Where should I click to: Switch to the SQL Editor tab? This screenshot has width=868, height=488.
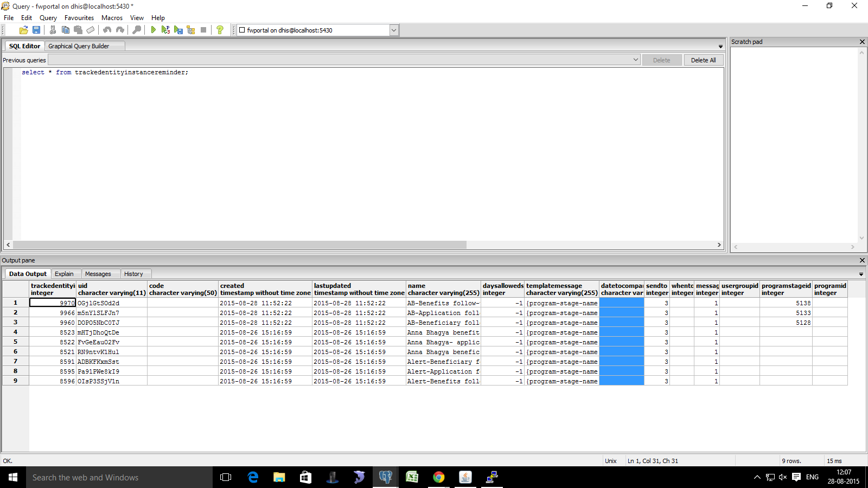24,46
